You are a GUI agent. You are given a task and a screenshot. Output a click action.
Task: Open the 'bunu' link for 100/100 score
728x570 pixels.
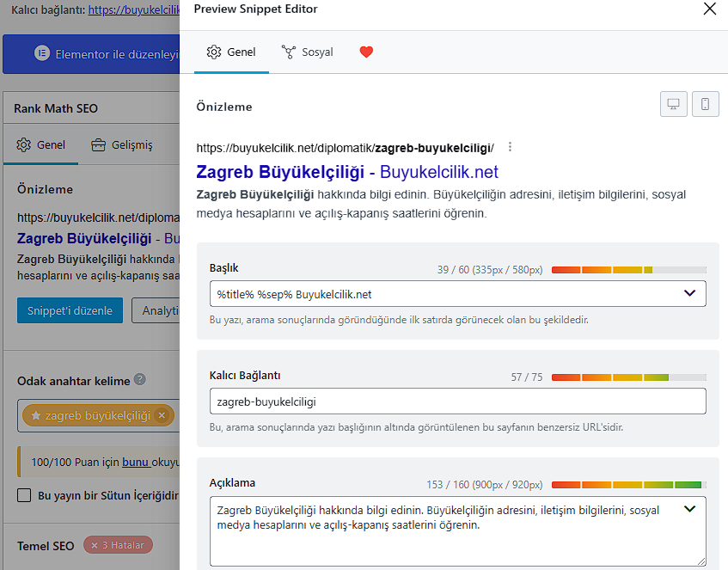(x=136, y=463)
